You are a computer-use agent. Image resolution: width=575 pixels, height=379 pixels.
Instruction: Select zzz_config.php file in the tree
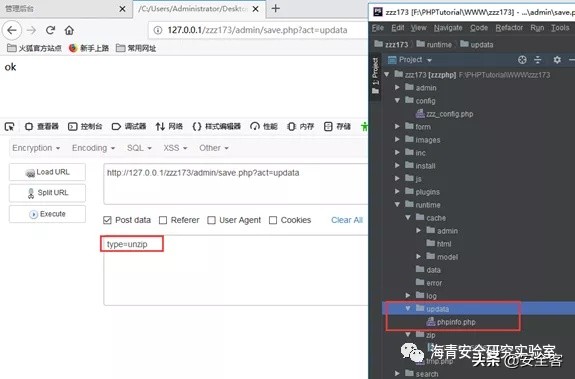[x=444, y=114]
